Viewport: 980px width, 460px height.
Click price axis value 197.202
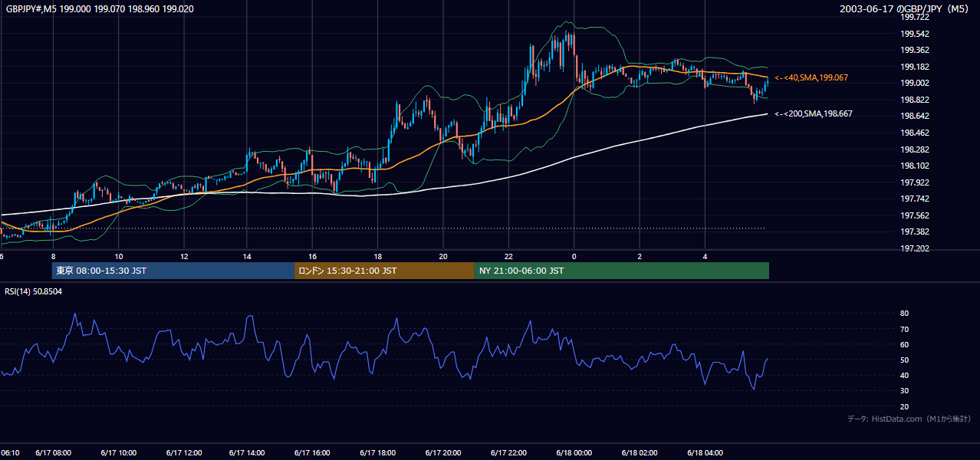click(915, 248)
